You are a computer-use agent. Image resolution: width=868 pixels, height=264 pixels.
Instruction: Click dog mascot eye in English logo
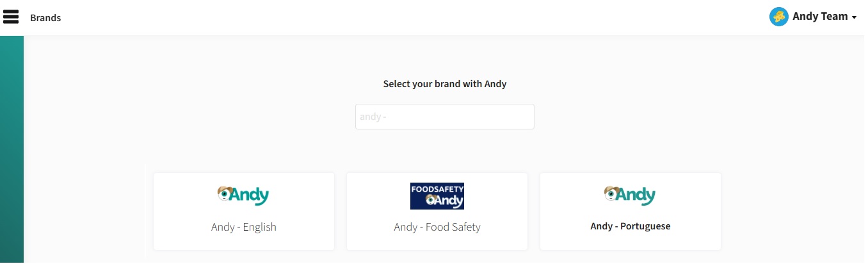[224, 194]
